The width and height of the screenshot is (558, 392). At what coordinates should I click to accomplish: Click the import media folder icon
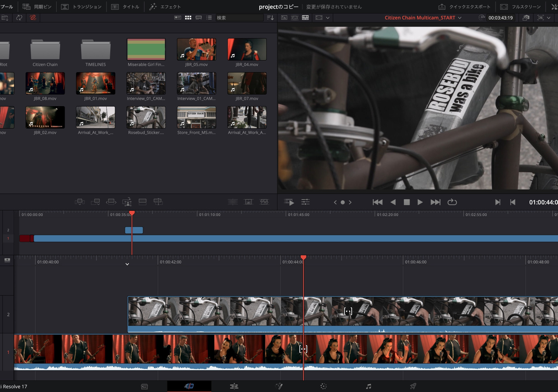tap(5, 17)
